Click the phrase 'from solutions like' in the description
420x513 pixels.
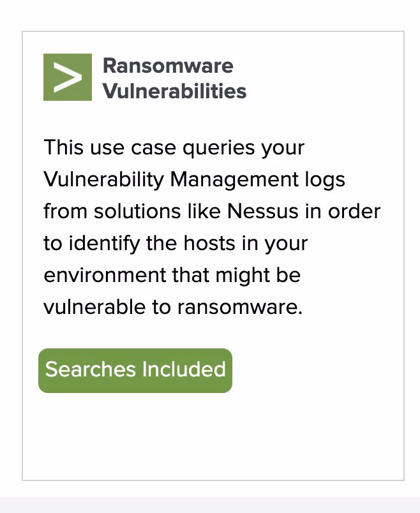pyautogui.click(x=132, y=211)
